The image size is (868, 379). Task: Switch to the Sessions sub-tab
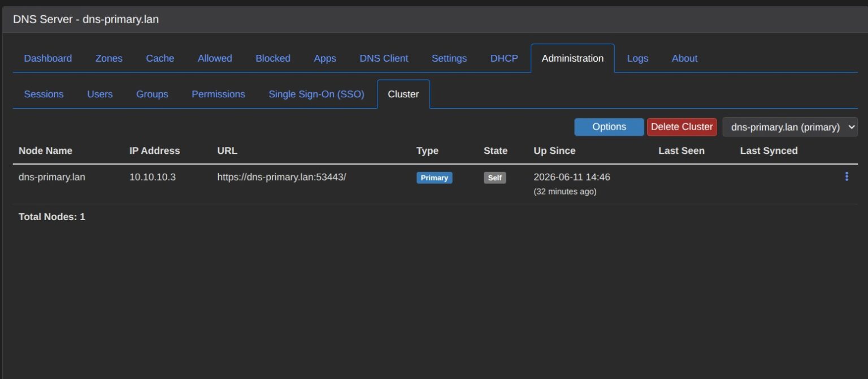point(44,94)
